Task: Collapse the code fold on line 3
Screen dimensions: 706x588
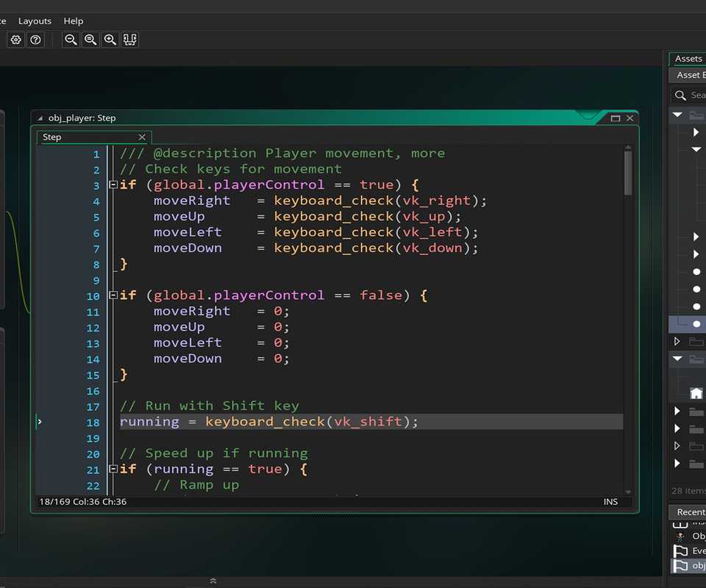Action: point(113,184)
